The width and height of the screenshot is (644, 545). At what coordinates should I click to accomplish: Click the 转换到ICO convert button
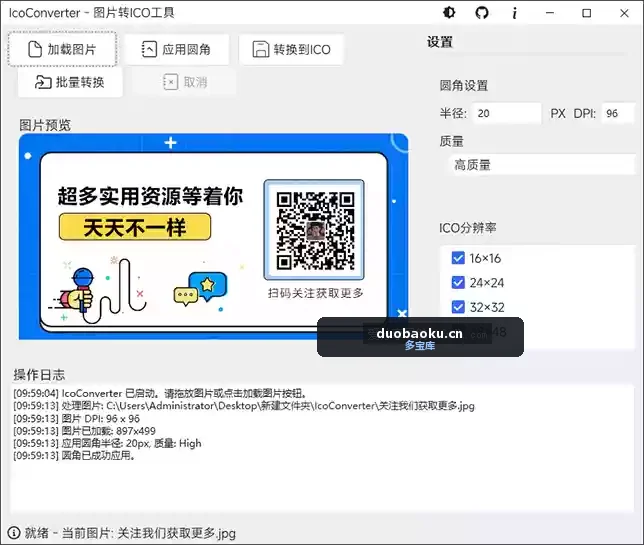tap(291, 49)
